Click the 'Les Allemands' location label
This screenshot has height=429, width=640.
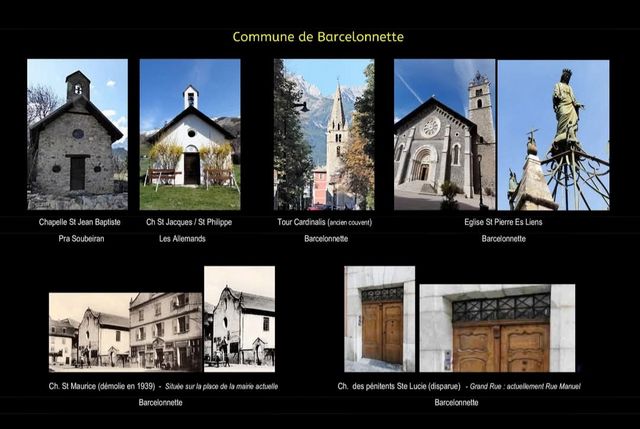[x=189, y=239]
